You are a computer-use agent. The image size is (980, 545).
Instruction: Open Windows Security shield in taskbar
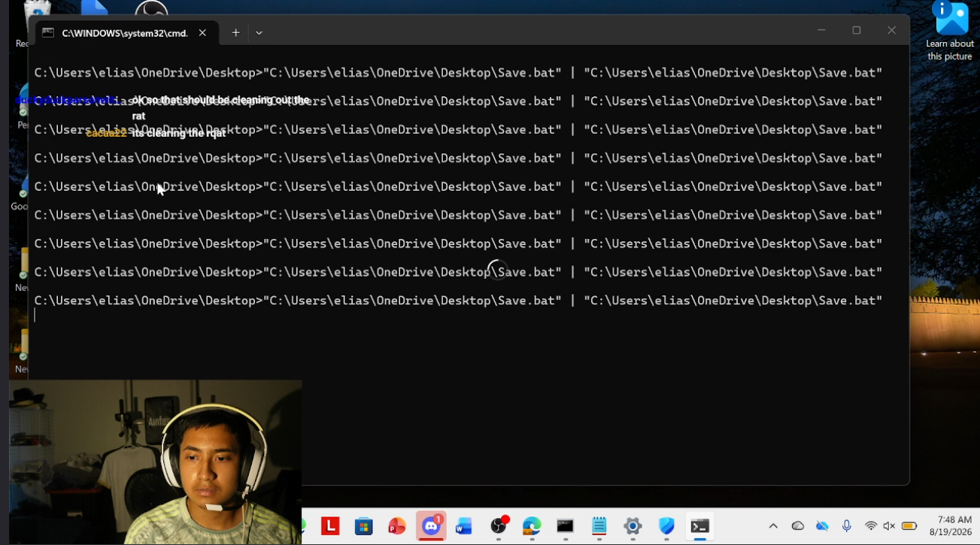[666, 526]
